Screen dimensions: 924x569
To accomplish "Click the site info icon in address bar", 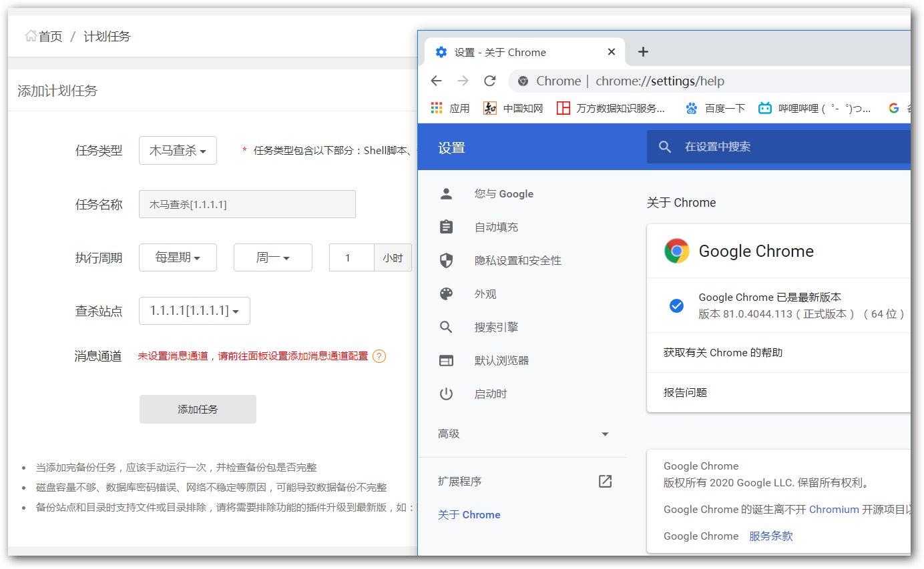I will pyautogui.click(x=523, y=81).
